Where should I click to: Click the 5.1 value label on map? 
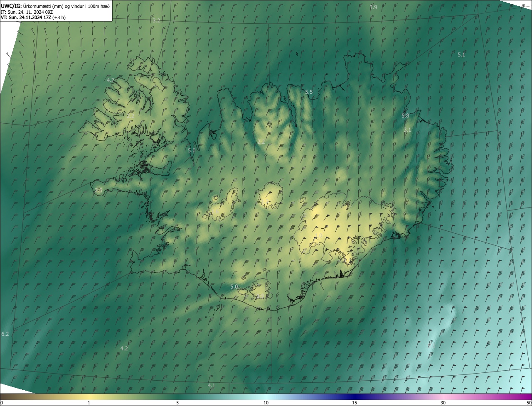461,54
